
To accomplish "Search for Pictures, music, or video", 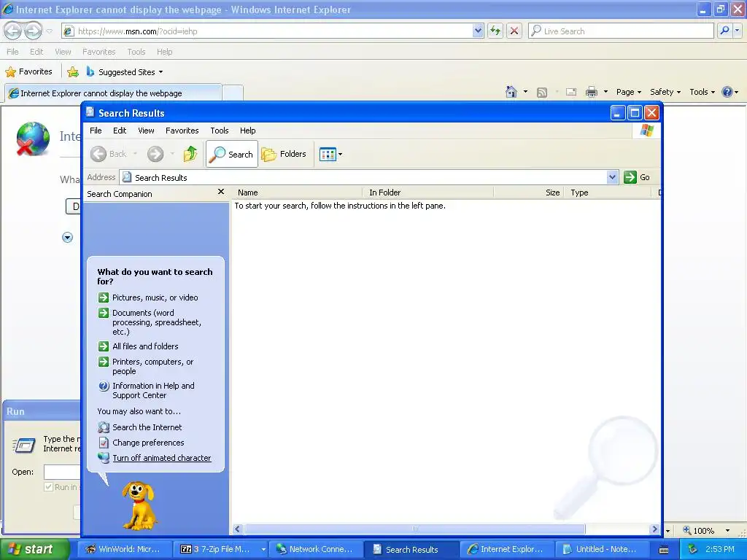I will coord(155,297).
